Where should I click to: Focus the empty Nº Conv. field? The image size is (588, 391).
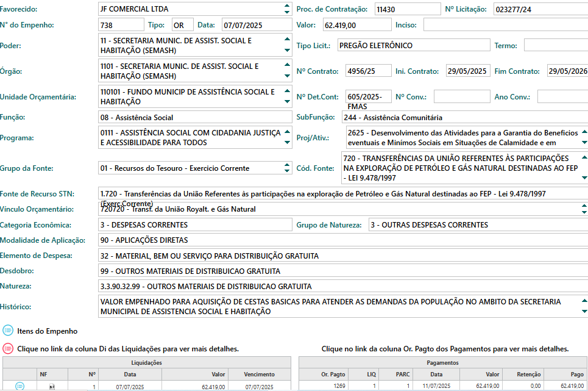pyautogui.click(x=462, y=96)
